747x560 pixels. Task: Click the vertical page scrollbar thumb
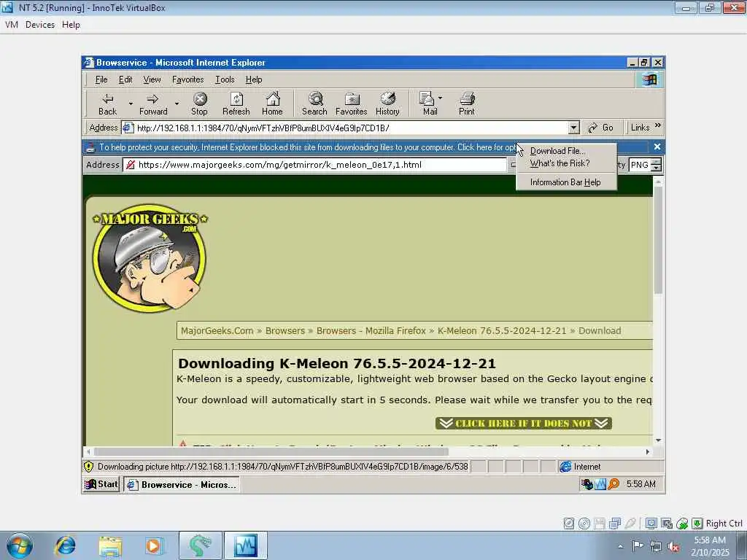point(659,239)
